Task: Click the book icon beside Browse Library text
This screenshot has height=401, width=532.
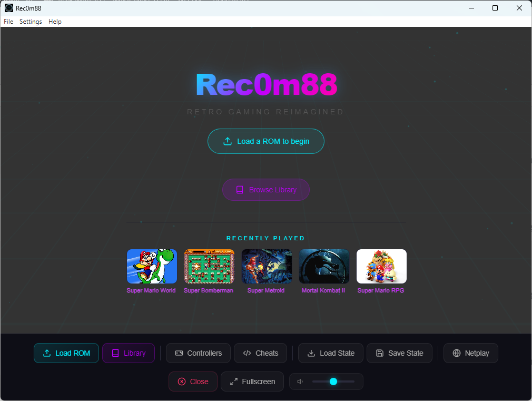Action: coord(241,190)
